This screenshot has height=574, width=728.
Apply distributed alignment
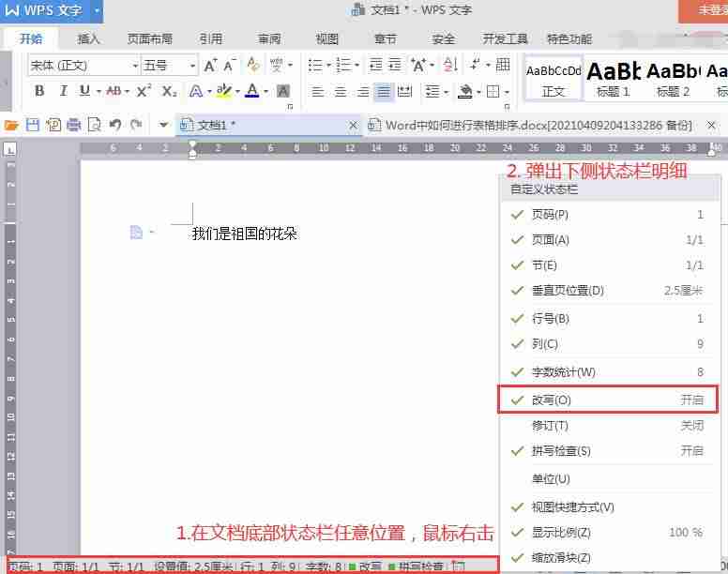coord(404,91)
